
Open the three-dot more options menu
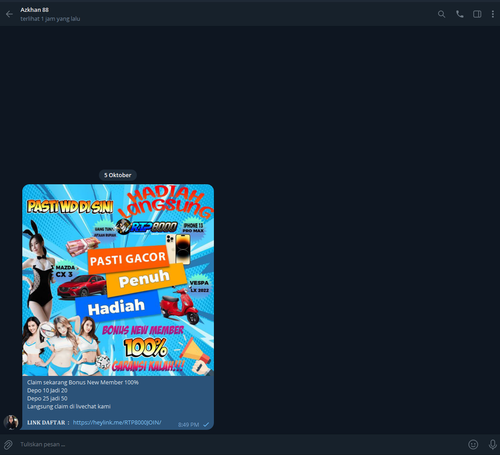(493, 14)
